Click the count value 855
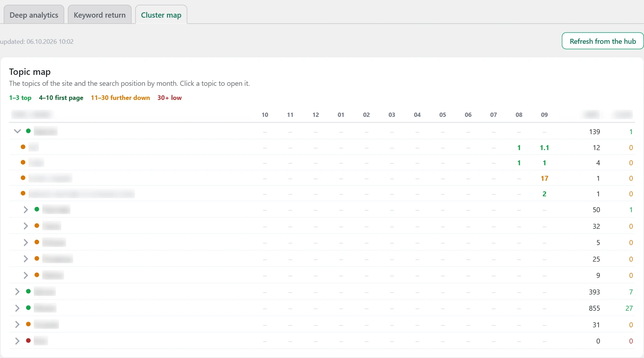The image size is (644, 358). (x=594, y=308)
